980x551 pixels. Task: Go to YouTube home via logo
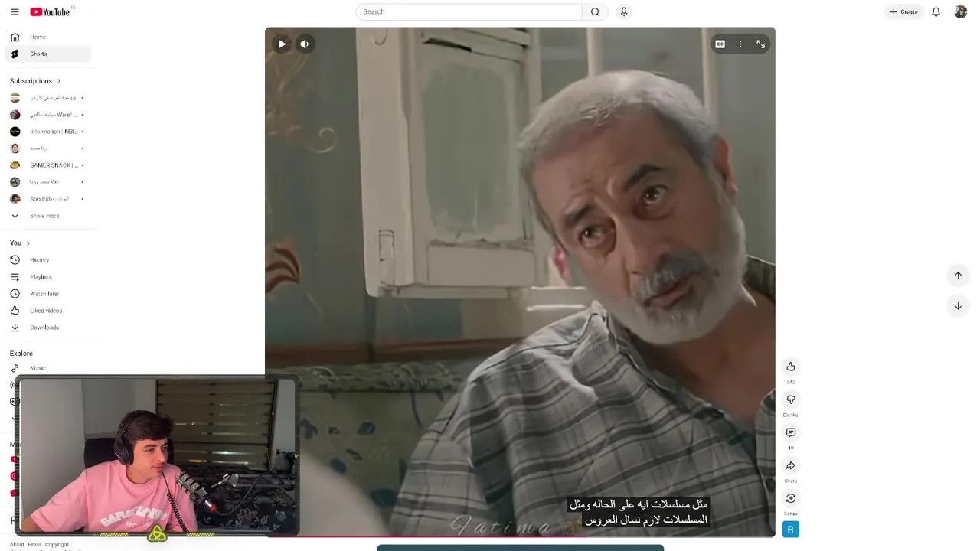(x=51, y=11)
